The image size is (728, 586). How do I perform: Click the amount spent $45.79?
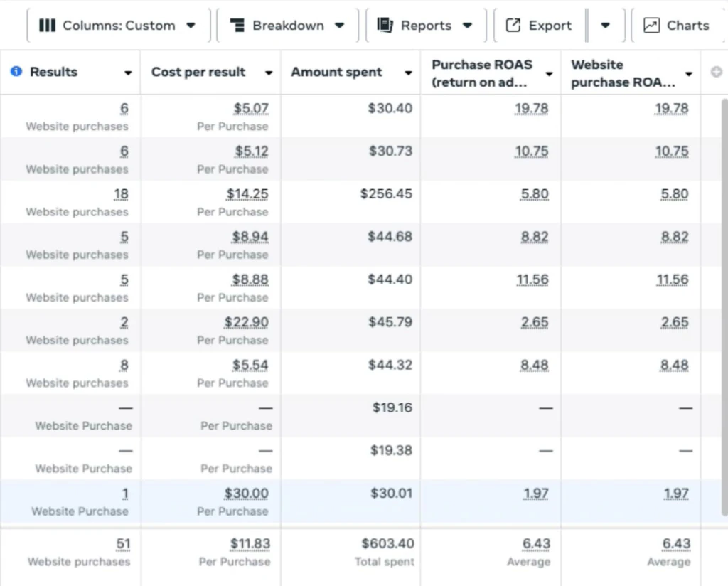click(x=390, y=322)
